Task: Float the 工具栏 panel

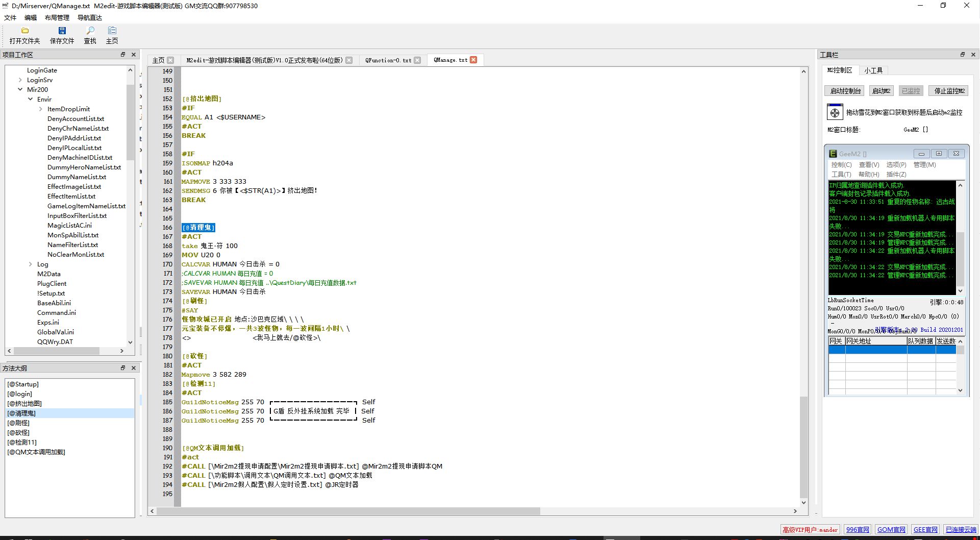Action: [963, 55]
